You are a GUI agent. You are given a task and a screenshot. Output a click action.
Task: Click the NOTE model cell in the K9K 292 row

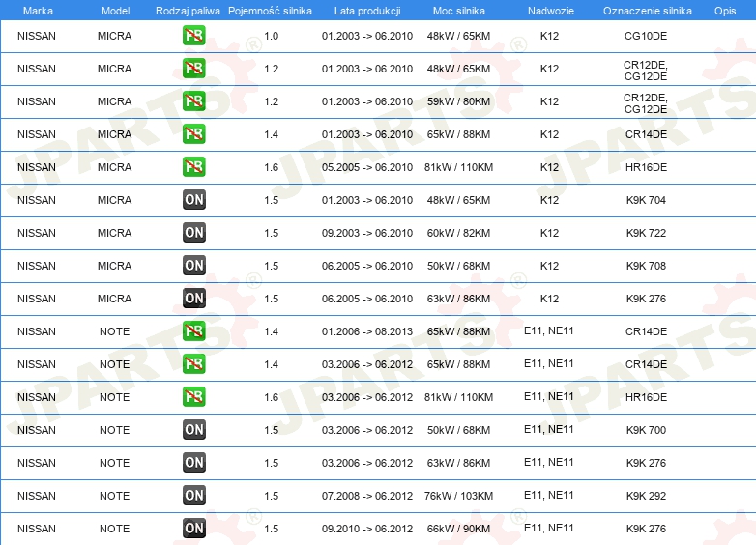pos(114,496)
